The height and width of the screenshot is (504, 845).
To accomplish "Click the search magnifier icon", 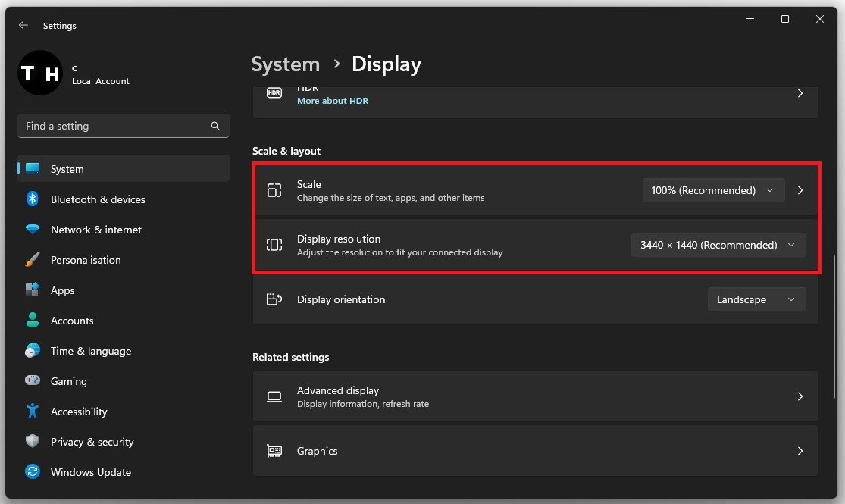I will (x=215, y=126).
